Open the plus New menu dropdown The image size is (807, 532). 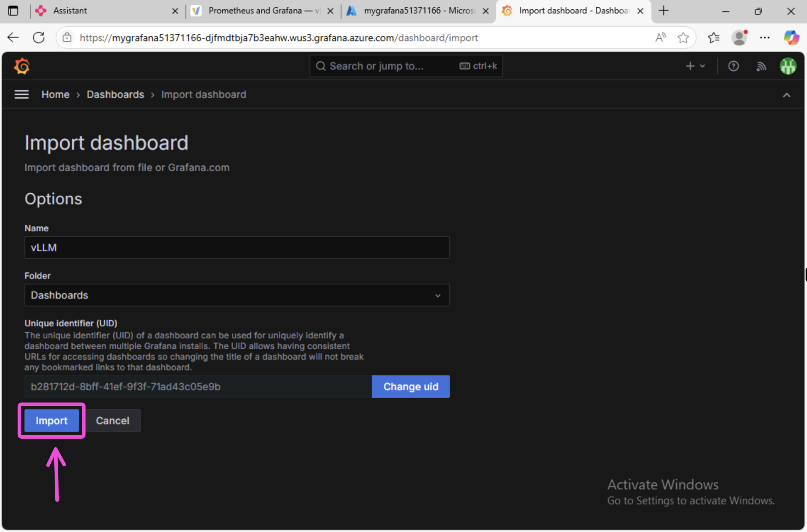[695, 66]
